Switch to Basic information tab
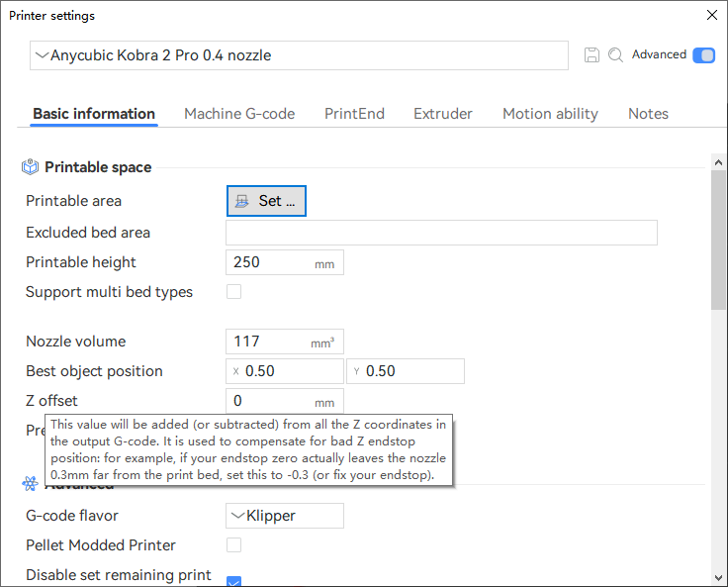This screenshot has height=587, width=728. [94, 114]
